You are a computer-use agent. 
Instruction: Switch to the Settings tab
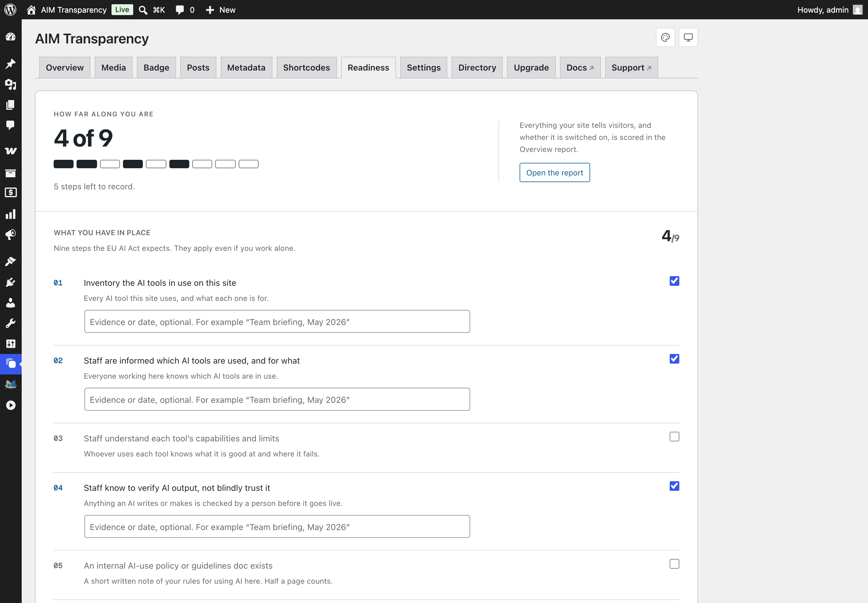tap(424, 68)
